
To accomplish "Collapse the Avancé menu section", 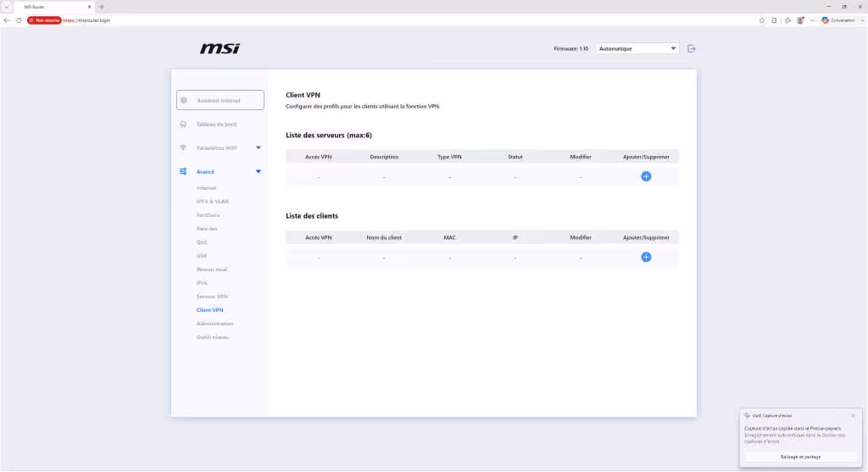I will click(x=258, y=171).
